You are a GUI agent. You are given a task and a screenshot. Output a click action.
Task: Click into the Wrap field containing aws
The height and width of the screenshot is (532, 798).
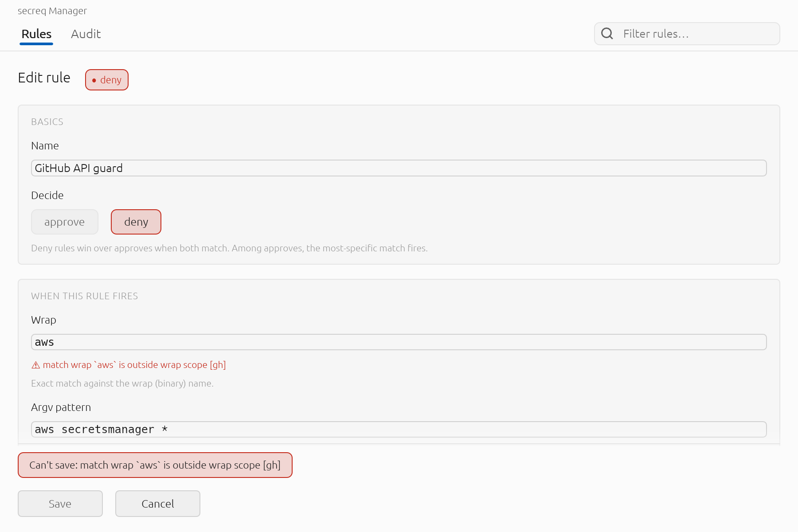(399, 342)
